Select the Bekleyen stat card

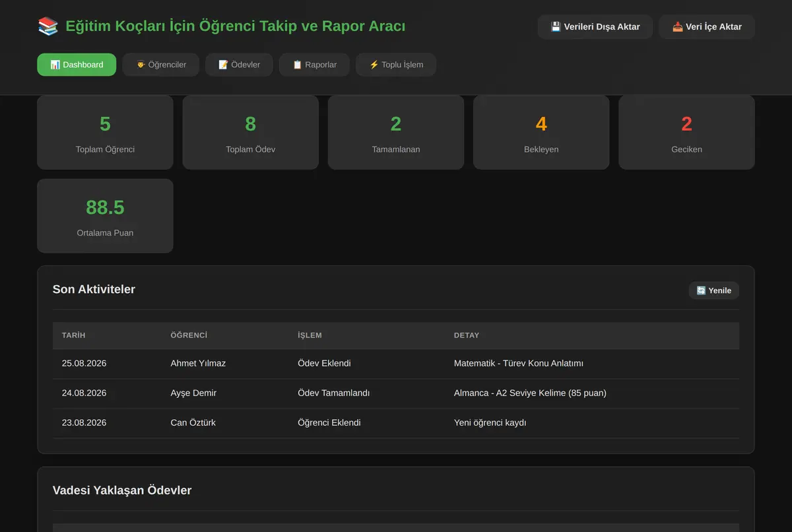[x=541, y=132]
